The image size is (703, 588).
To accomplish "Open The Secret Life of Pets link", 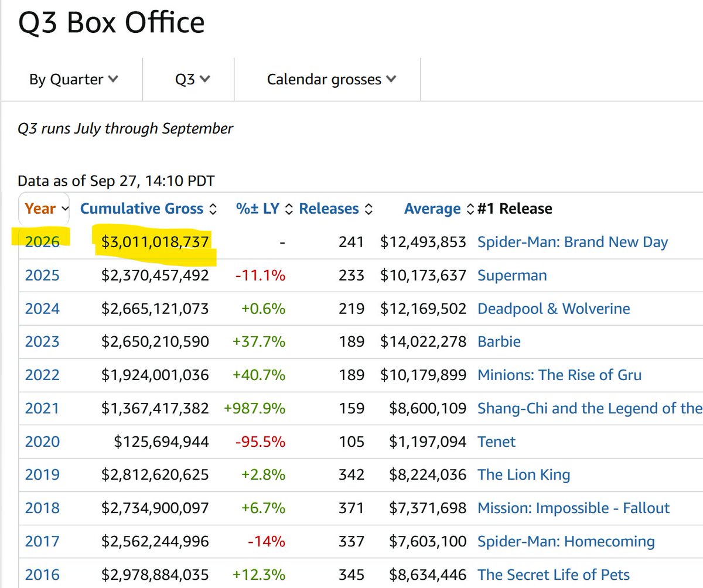I will coord(554,575).
